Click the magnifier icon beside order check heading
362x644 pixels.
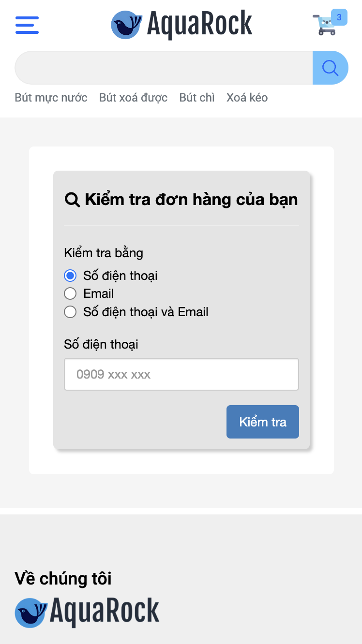point(72,199)
